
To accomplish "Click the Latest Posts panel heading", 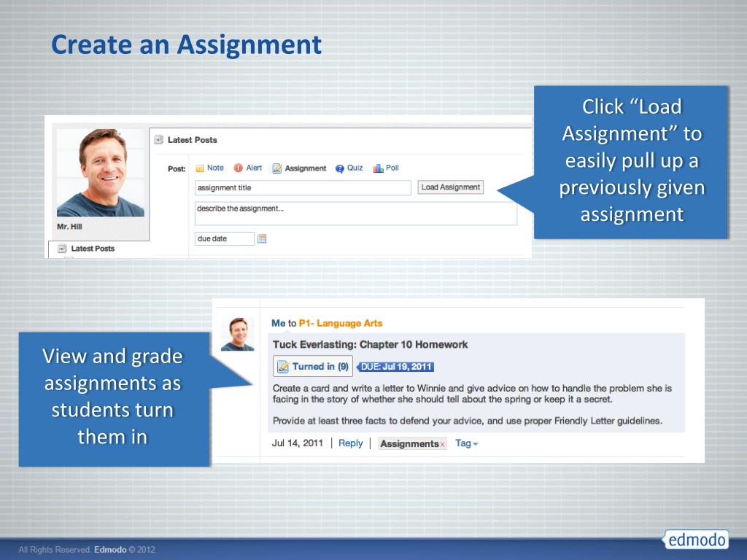I will point(193,140).
